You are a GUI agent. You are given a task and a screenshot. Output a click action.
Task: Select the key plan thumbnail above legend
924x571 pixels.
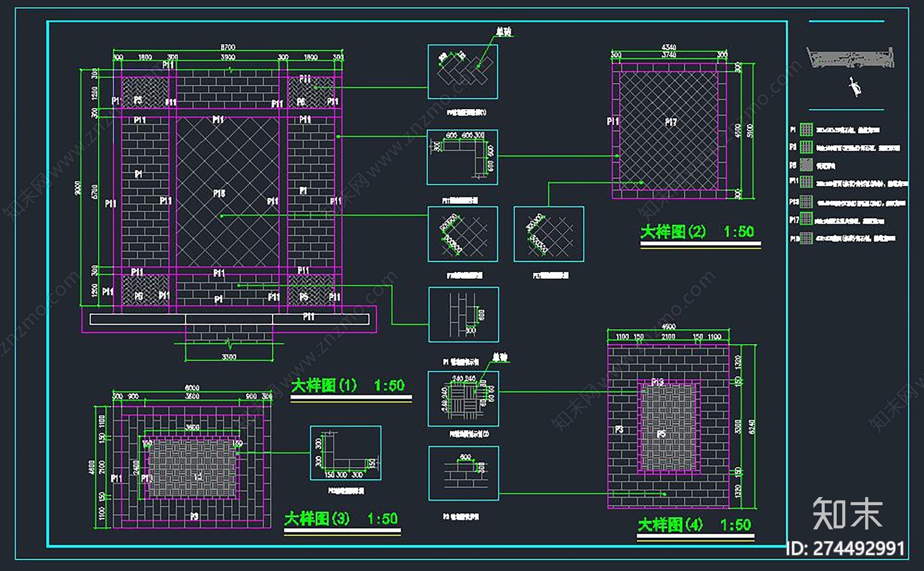click(850, 58)
